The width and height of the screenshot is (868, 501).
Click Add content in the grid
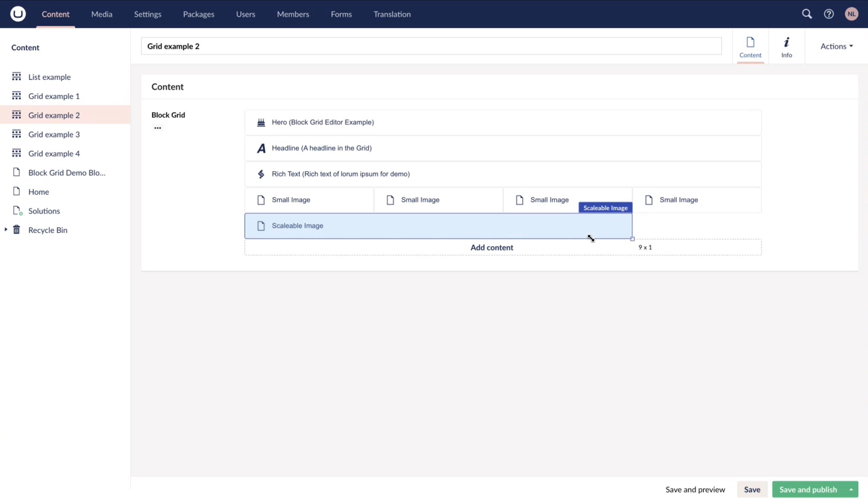492,247
